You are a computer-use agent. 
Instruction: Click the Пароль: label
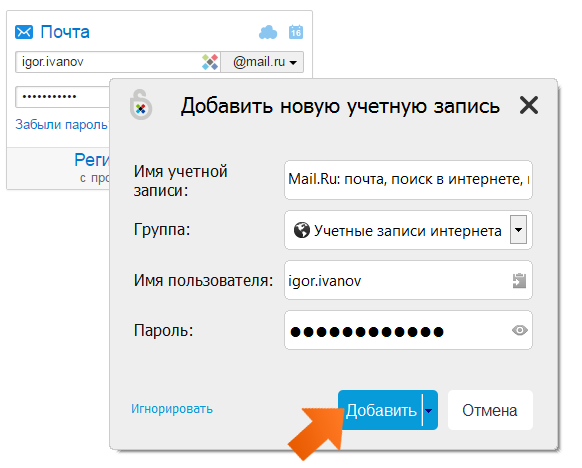[163, 330]
